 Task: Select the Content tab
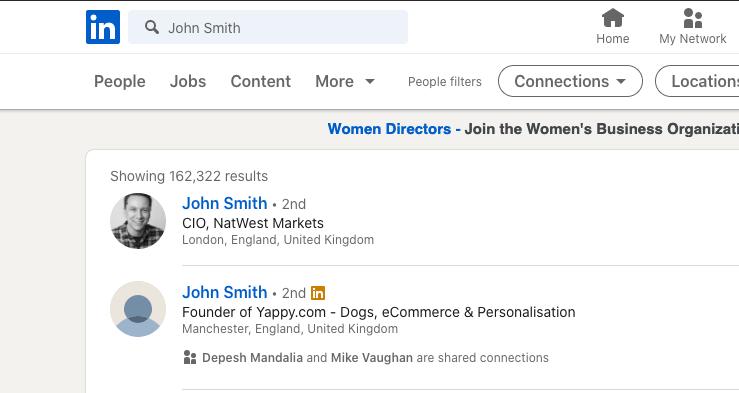[x=261, y=81]
